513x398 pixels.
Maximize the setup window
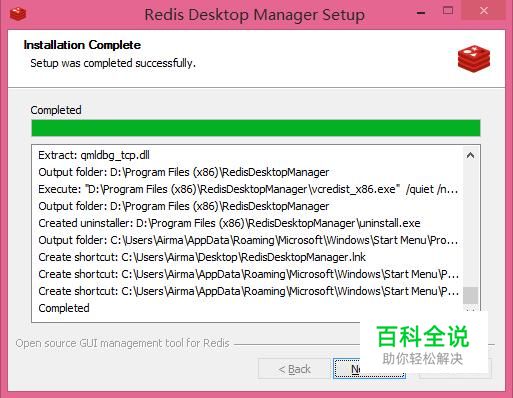[x=448, y=11]
